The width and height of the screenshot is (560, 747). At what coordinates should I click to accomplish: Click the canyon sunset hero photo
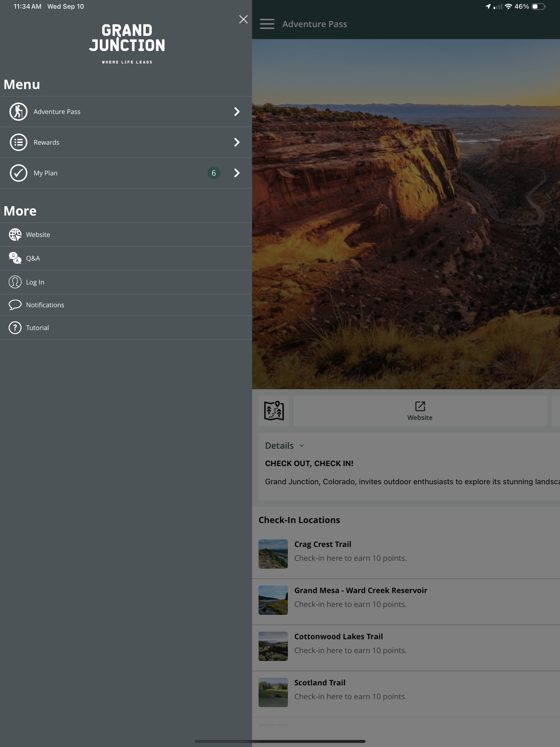(x=406, y=214)
